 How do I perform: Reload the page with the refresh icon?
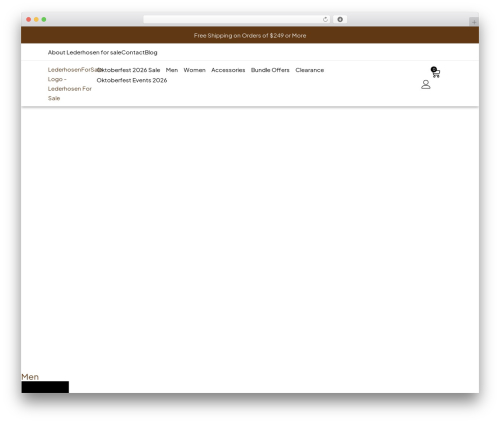(x=325, y=19)
